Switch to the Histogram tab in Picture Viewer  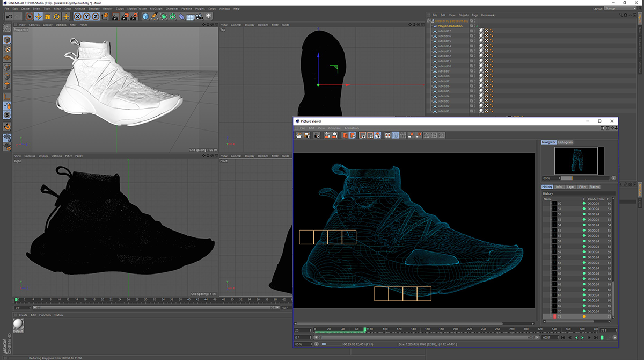(x=565, y=142)
